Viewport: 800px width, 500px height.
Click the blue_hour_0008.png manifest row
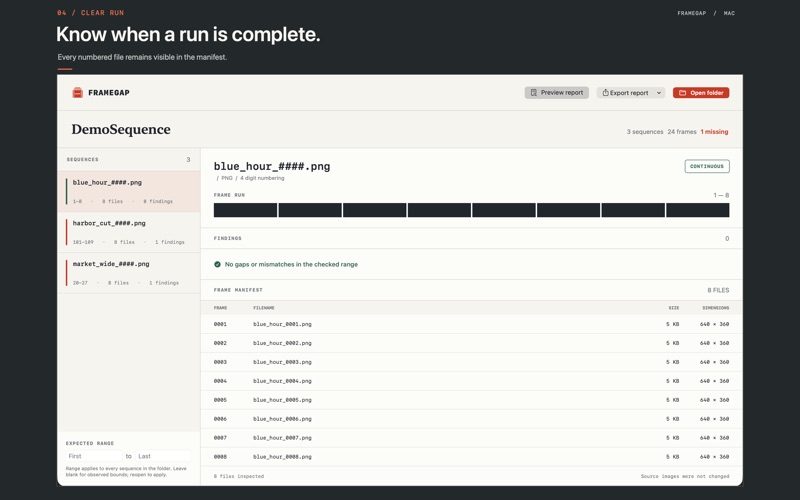471,457
